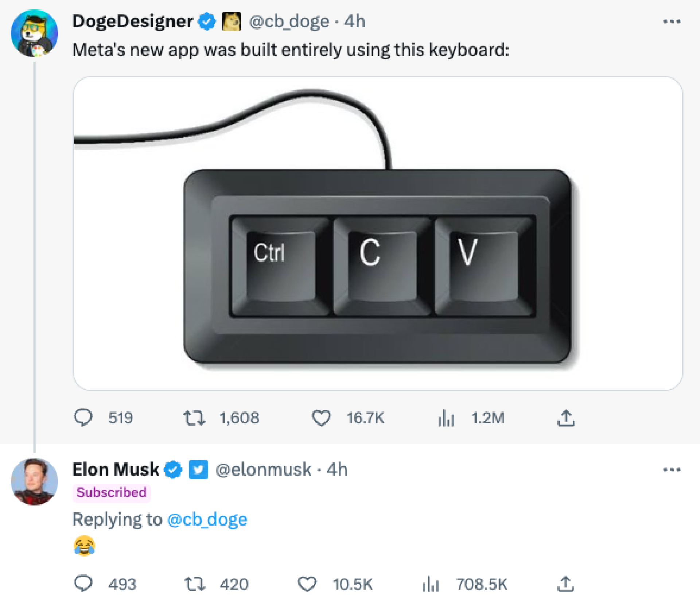Share Elon Musk's reply via share icon
This screenshot has width=700, height=604.
click(x=565, y=584)
